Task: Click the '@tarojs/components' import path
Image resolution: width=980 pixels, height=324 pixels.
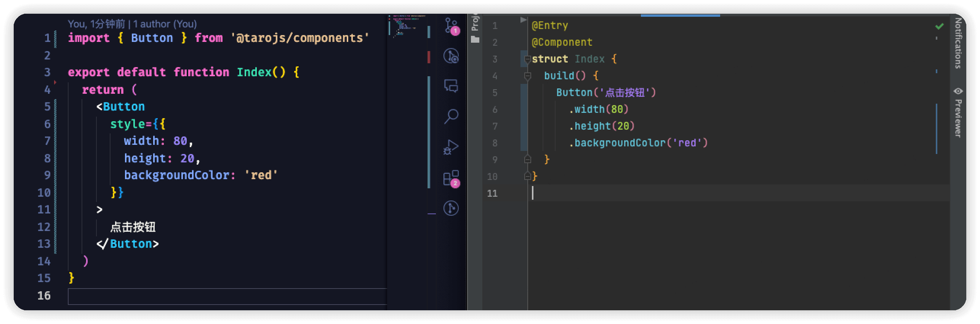Action: tap(300, 38)
